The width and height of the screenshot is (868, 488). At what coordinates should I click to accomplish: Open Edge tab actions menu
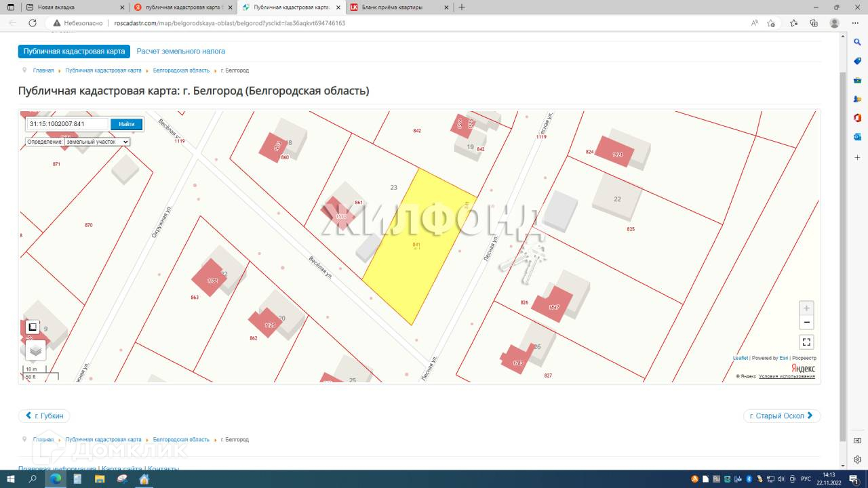[11, 7]
